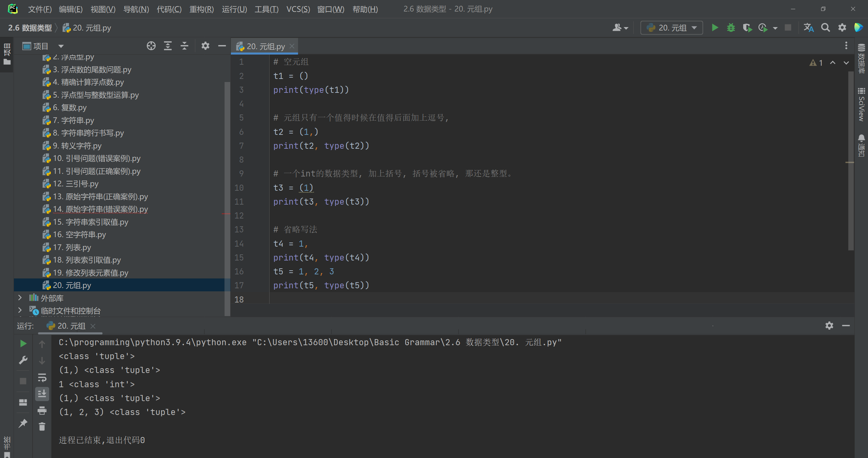Expand all items in project panel

coord(168,46)
